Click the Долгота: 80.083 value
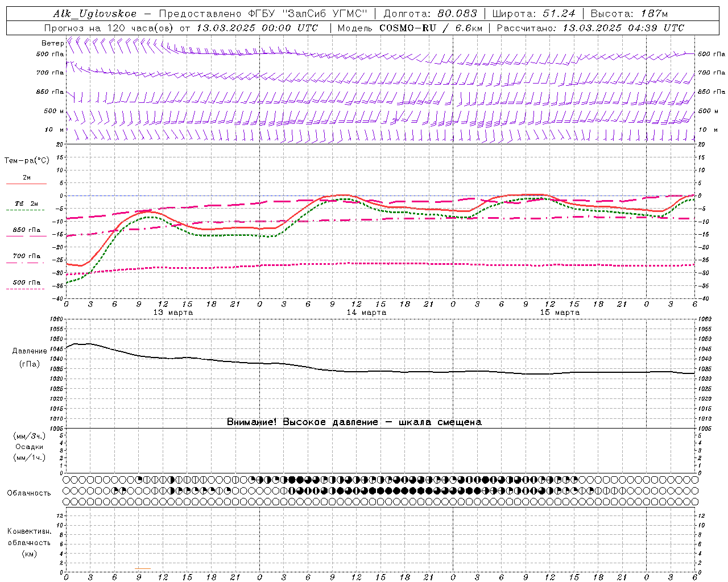Viewport: 728px width, 582px height. [x=429, y=14]
